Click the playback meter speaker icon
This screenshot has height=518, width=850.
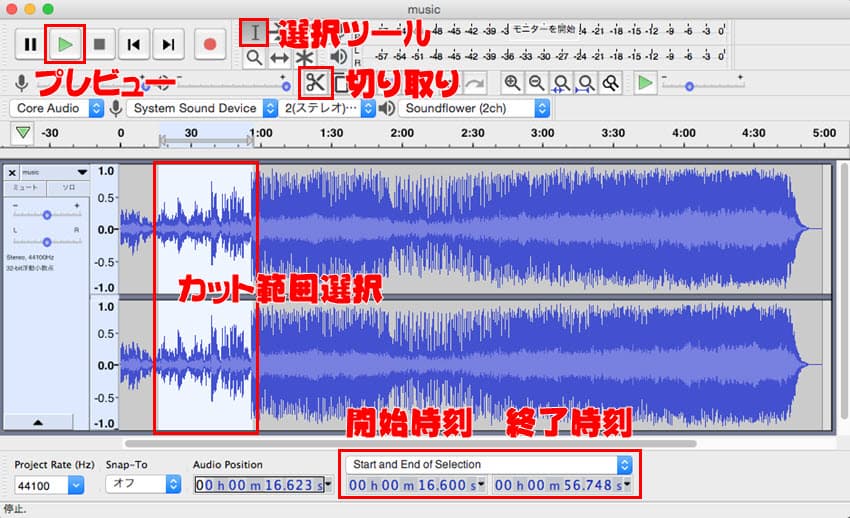point(338,56)
